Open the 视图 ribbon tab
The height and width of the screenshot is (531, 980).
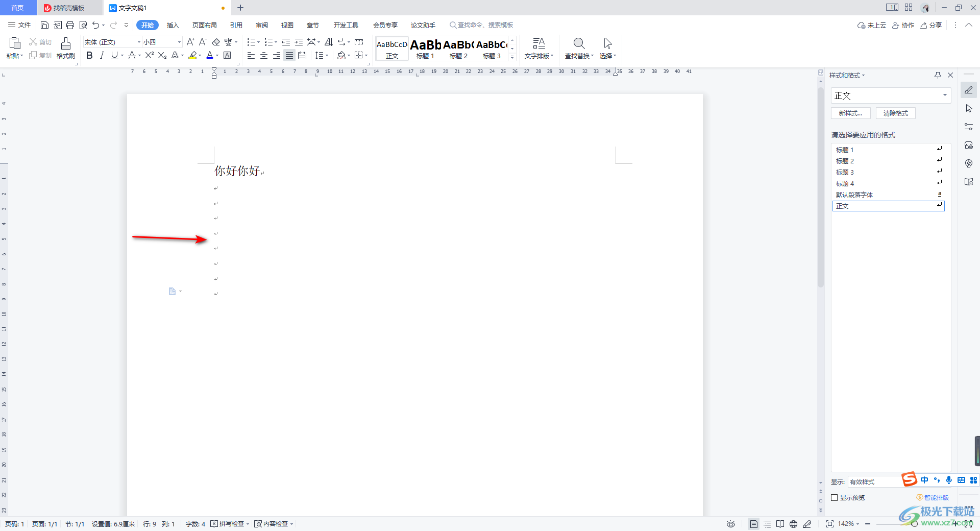coord(287,25)
